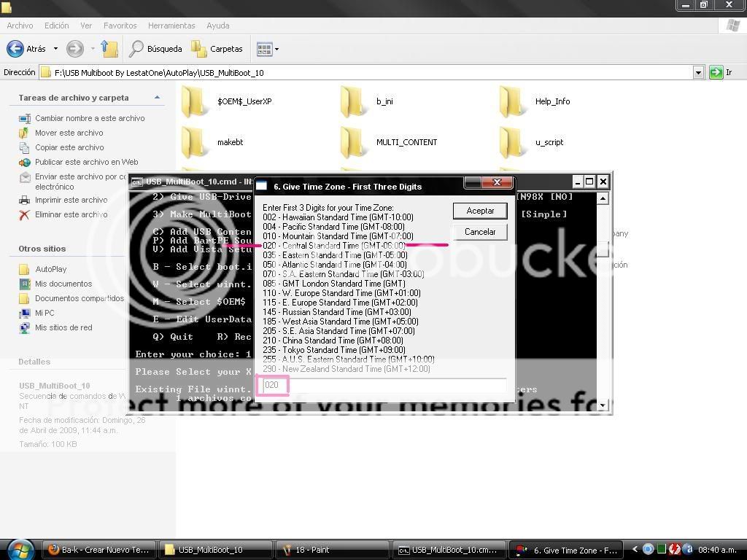The width and height of the screenshot is (747, 560).
Task: Open the Ver menu
Action: 86,26
